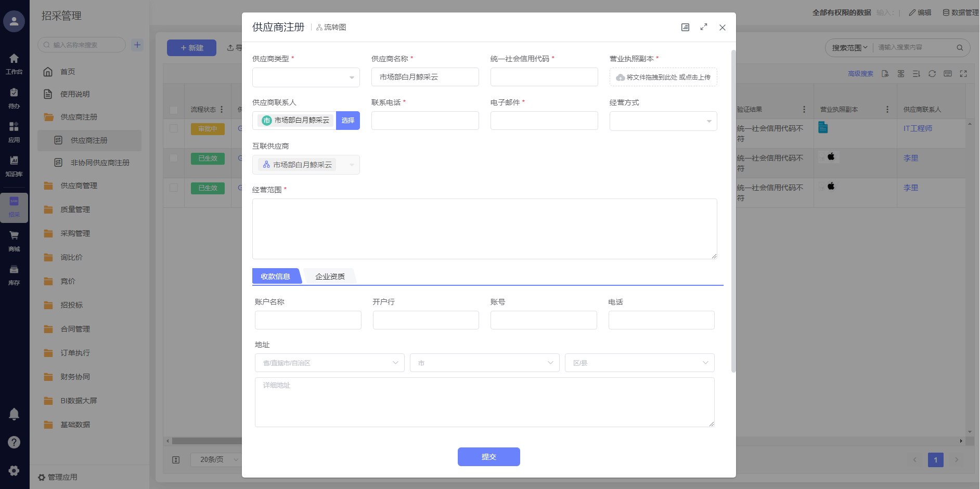Click the 提交 submit button
The image size is (980, 489).
point(488,457)
